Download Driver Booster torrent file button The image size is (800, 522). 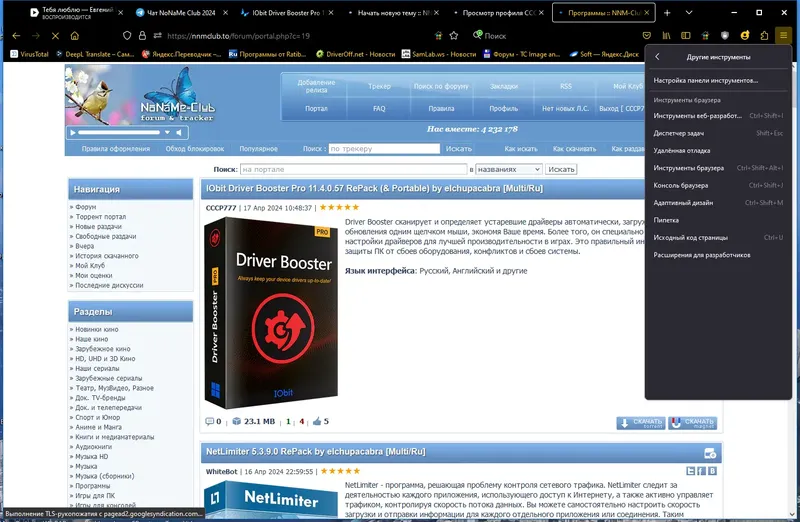click(x=641, y=423)
